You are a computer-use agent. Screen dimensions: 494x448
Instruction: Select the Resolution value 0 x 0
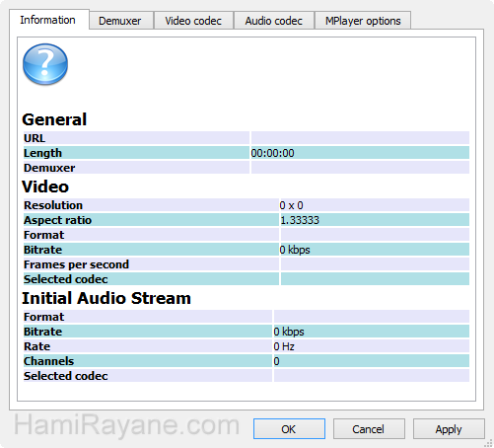pos(291,205)
